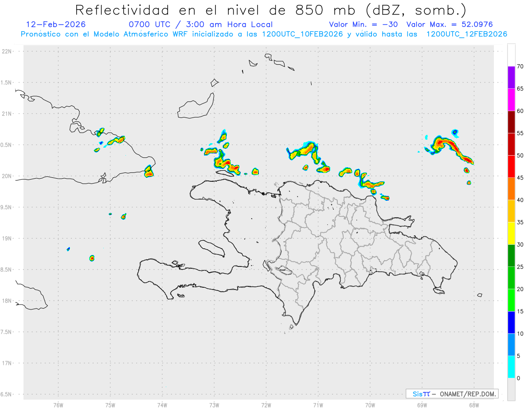Click the '17N' latitude label
Viewport: 532px width, 411px height.
(8, 363)
